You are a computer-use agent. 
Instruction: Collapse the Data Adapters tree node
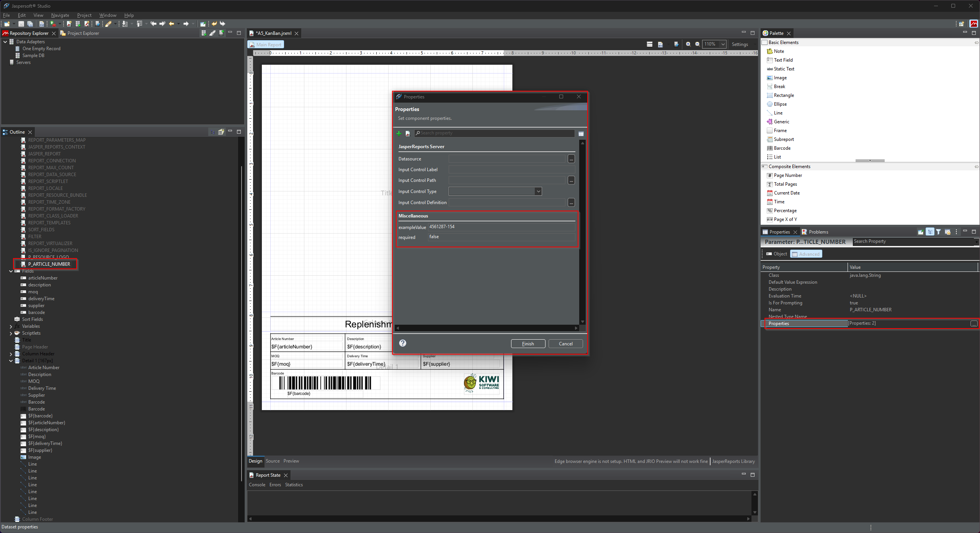pyautogui.click(x=5, y=42)
